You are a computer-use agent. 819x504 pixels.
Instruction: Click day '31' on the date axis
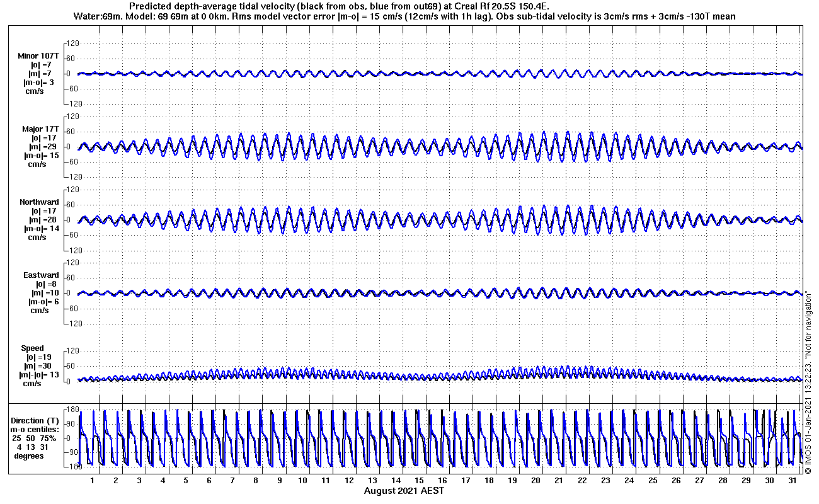point(792,481)
